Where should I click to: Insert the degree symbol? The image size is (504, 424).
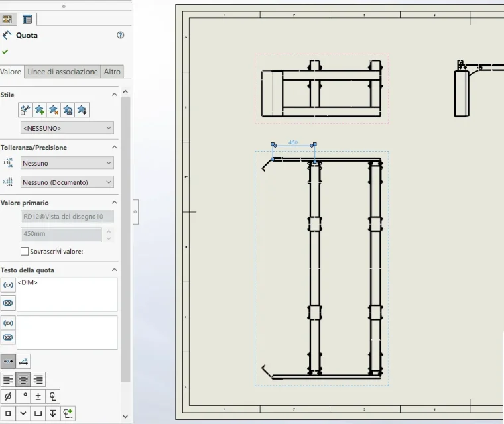(23, 396)
